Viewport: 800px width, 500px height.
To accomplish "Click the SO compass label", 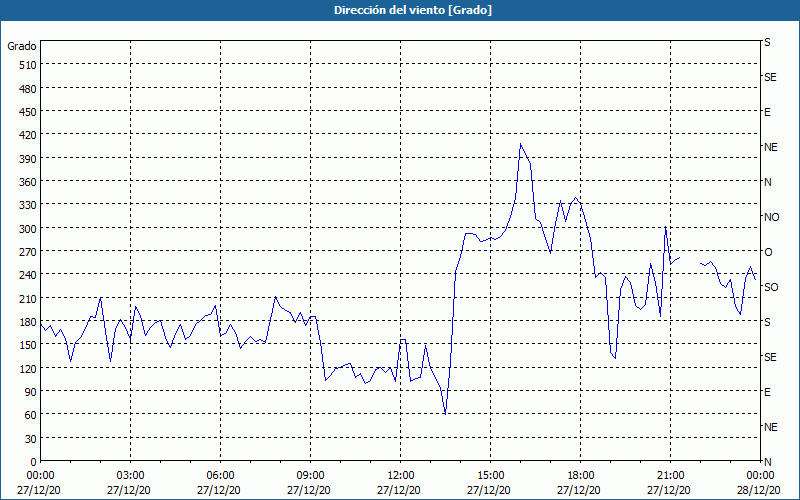I will [771, 287].
